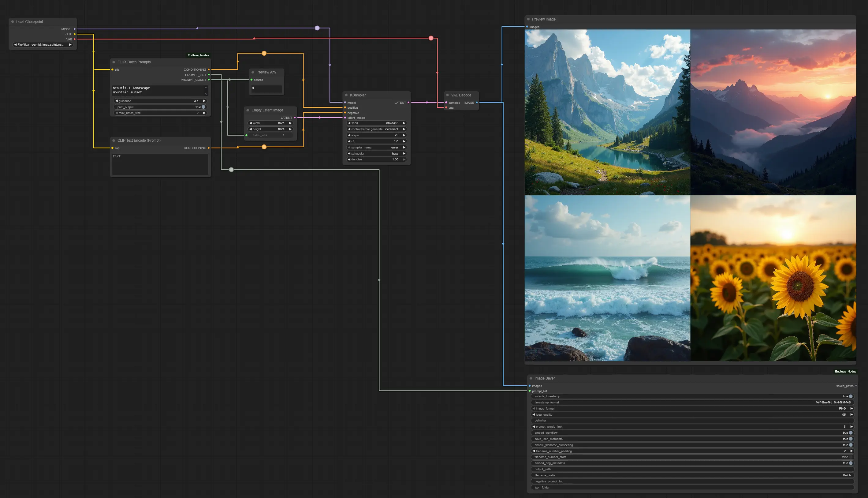Viewport: 868px width, 498px height.
Task: Click the purple reroute node on the model wire
Action: point(317,28)
